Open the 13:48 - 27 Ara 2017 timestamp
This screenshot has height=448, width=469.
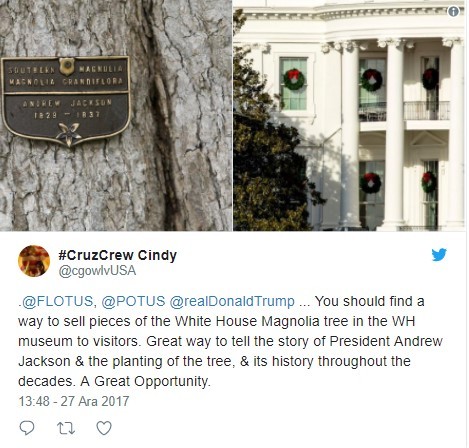pos(74,401)
